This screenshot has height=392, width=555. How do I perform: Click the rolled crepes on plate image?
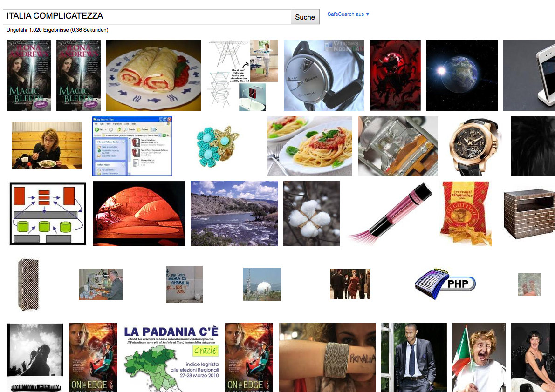pos(154,75)
